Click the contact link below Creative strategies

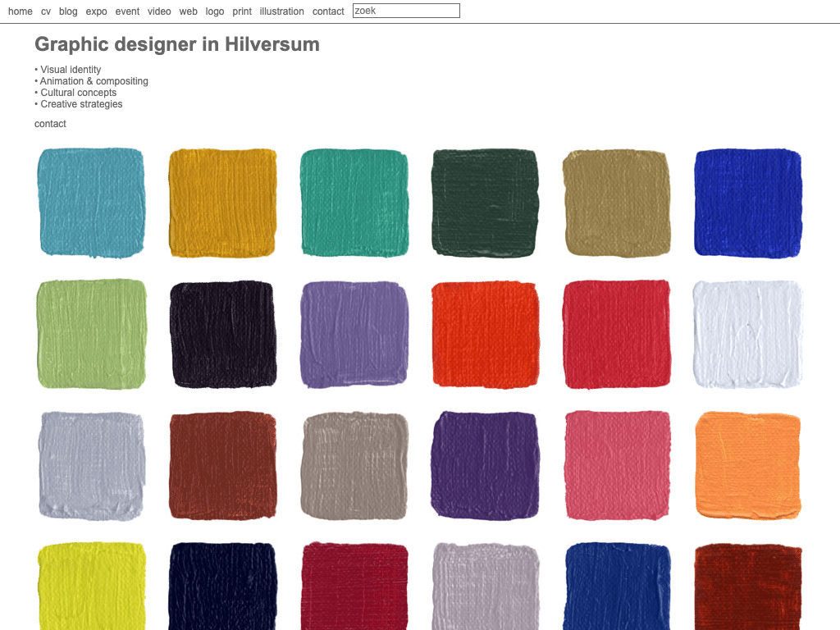pyautogui.click(x=50, y=124)
